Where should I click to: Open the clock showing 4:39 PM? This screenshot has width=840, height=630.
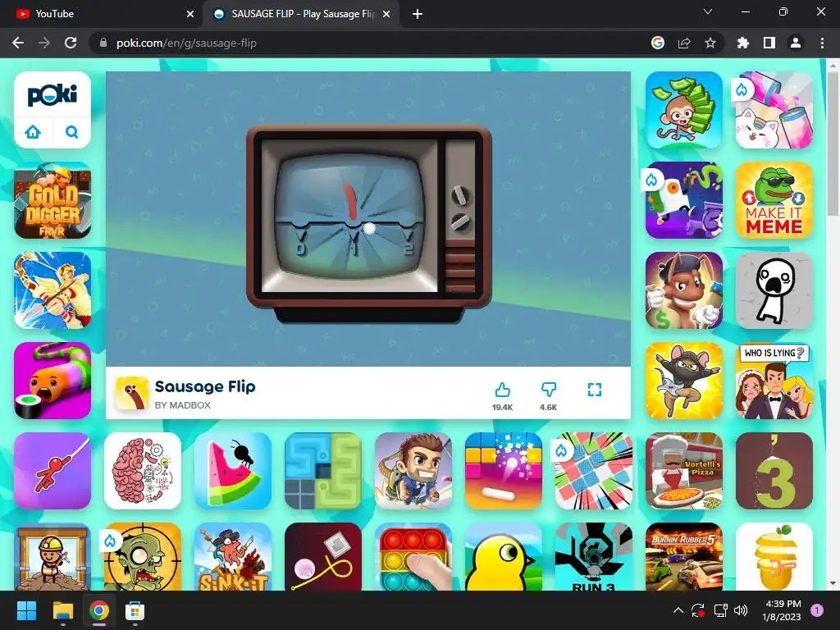(x=782, y=610)
